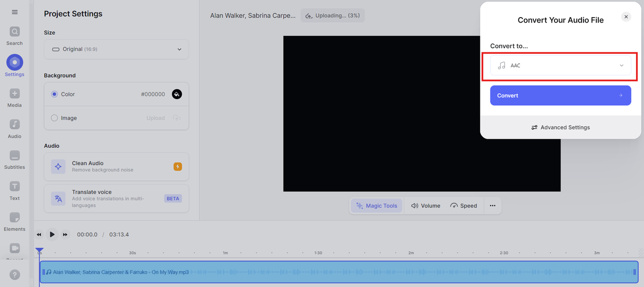Screen dimensions: 644x287
Task: Open the background color fill swatch
Action: click(177, 94)
